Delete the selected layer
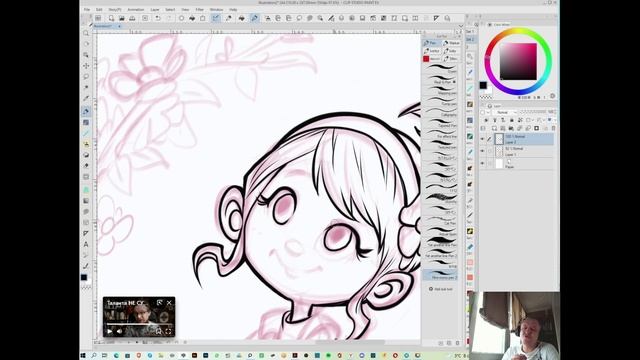640x360 pixels. click(x=553, y=128)
